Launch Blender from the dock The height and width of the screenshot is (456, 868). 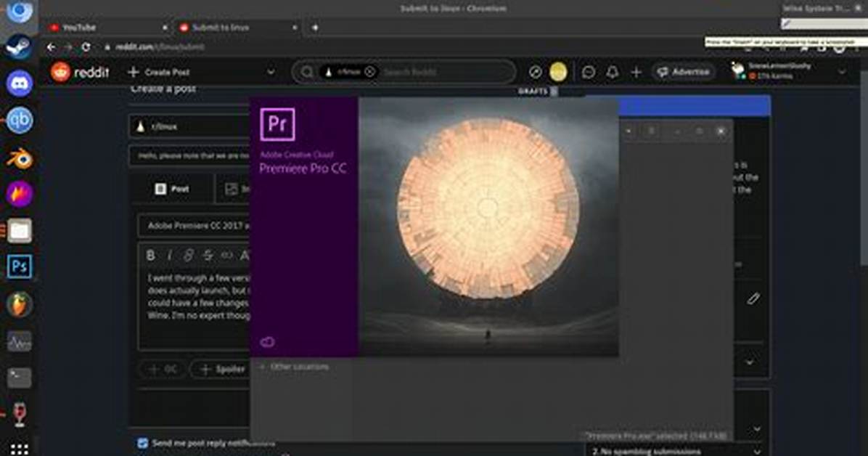19,158
